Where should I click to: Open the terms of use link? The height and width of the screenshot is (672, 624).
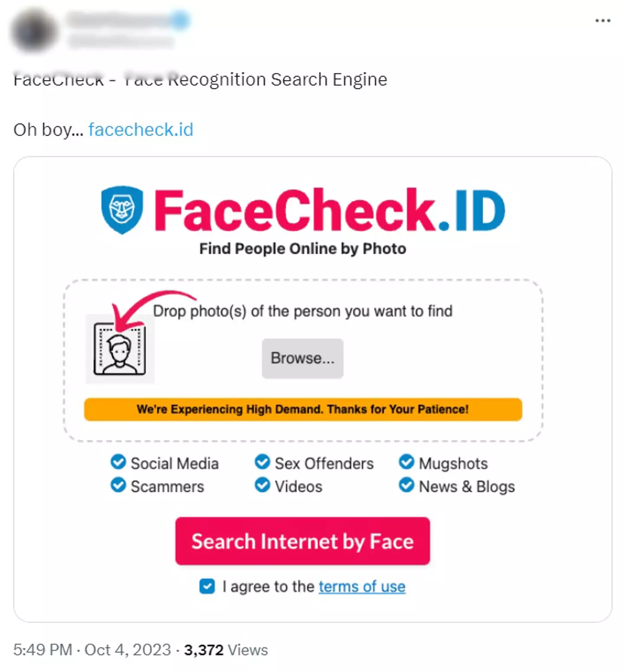point(362,587)
